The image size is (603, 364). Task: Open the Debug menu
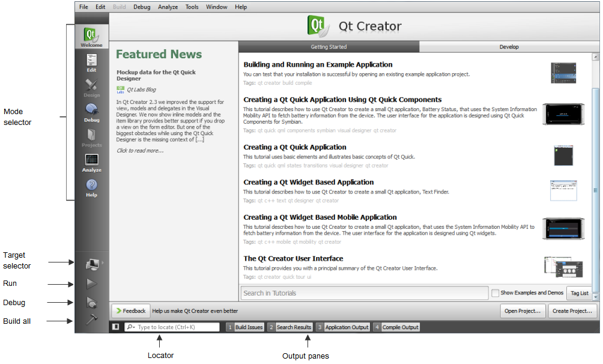click(x=142, y=7)
